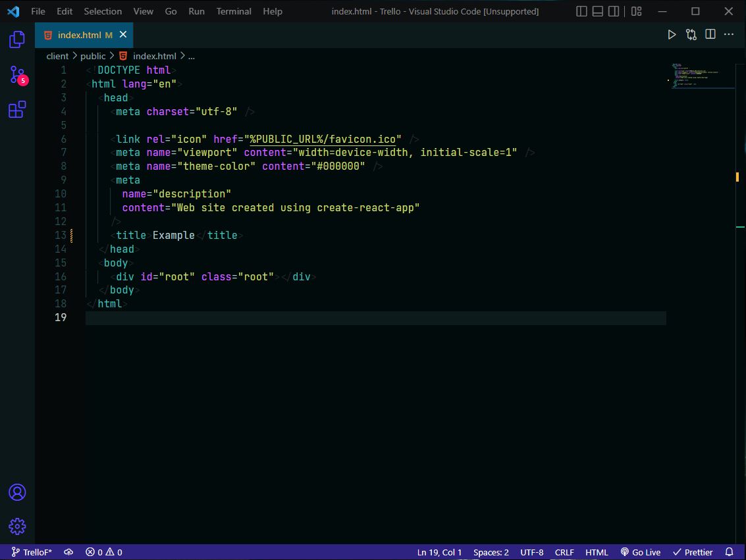
Task: Click the "description" attribute value text
Action: click(x=192, y=194)
